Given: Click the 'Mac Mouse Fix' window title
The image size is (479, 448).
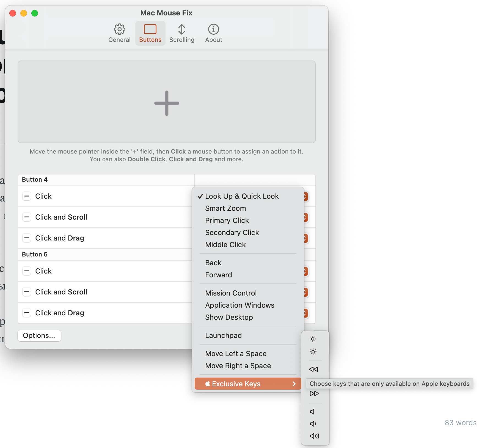Looking at the screenshot, I should [166, 13].
